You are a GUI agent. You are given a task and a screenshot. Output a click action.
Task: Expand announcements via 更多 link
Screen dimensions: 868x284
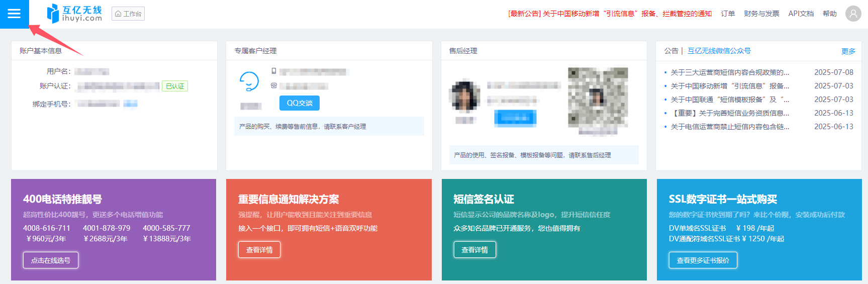click(848, 51)
